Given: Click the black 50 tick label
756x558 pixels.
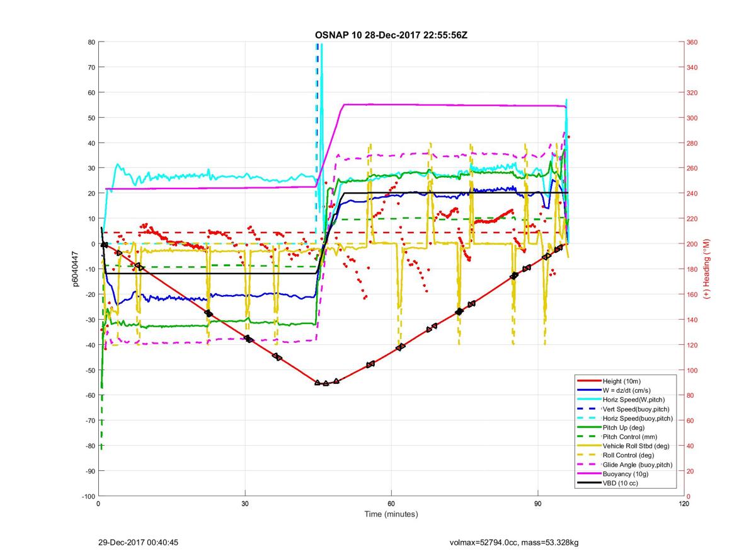Looking at the screenshot, I should 91,118.
